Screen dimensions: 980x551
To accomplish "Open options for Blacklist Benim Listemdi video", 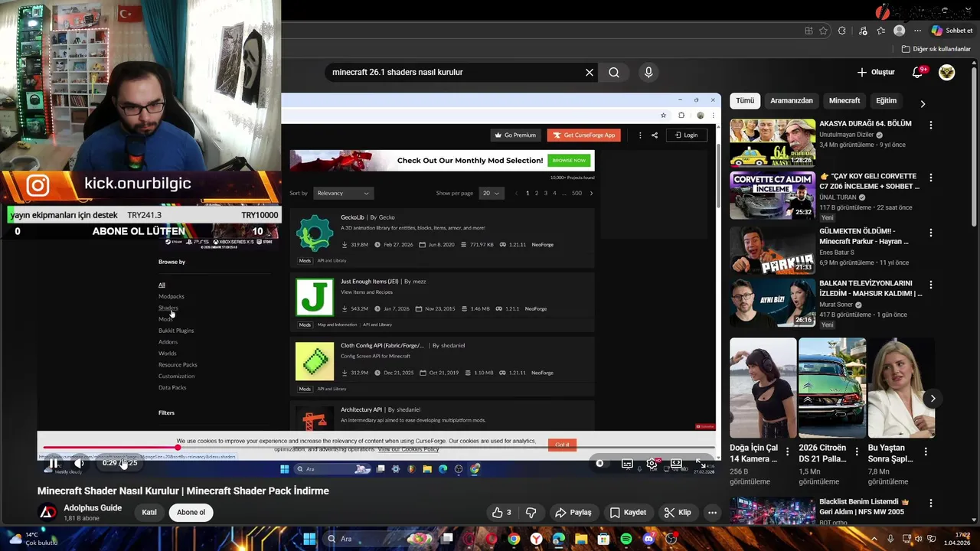I will [x=931, y=503].
